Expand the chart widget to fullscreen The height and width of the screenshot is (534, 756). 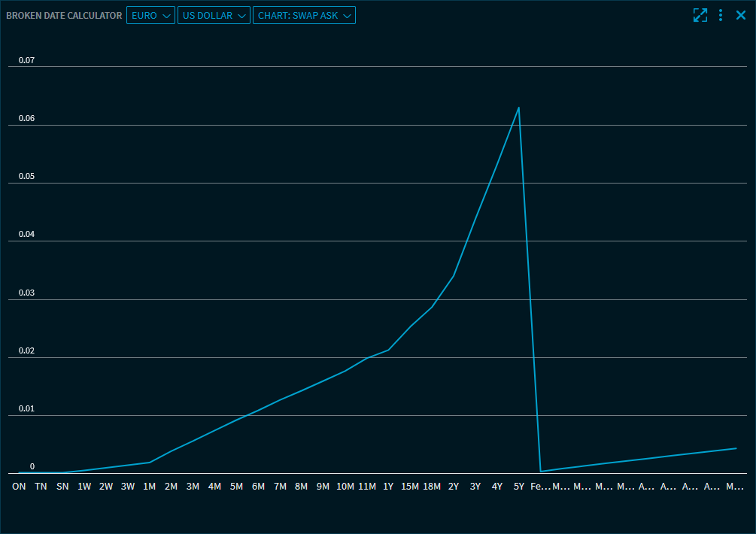(700, 15)
